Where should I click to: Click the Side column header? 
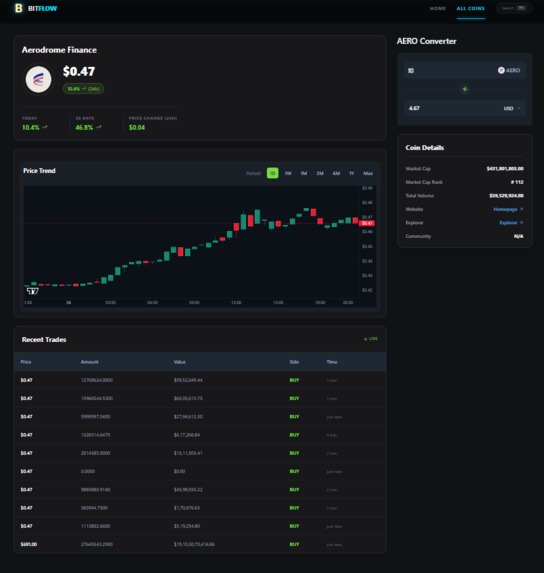click(294, 362)
